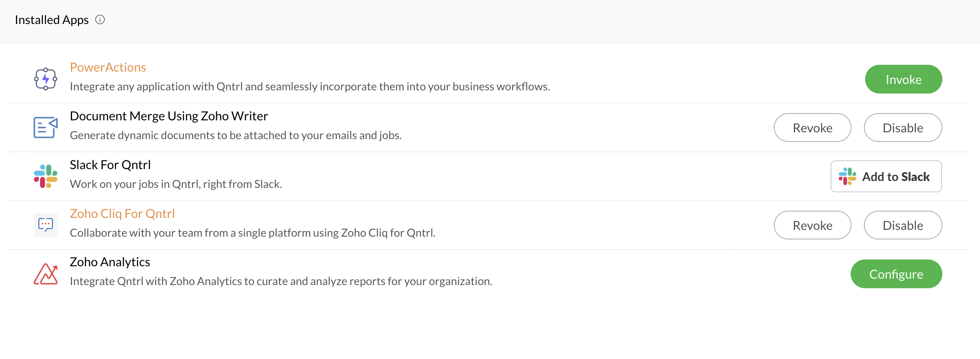Click the Zoho Analytics app icon

pos(46,274)
